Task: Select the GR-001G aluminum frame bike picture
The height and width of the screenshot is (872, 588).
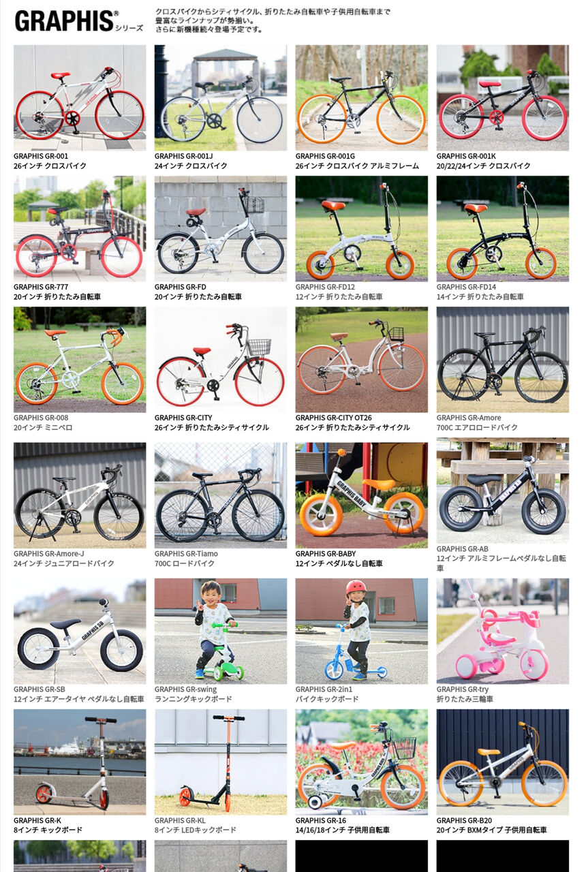Action: tap(362, 98)
